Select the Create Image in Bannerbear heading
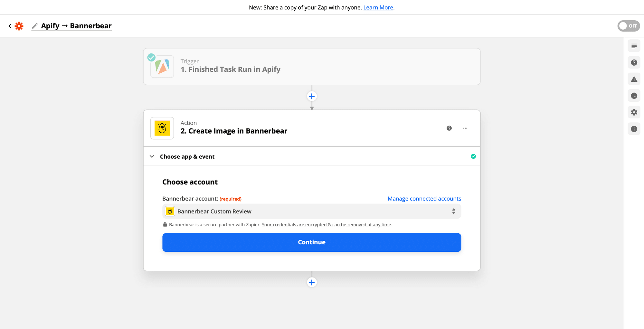This screenshot has height=329, width=644. click(x=234, y=131)
